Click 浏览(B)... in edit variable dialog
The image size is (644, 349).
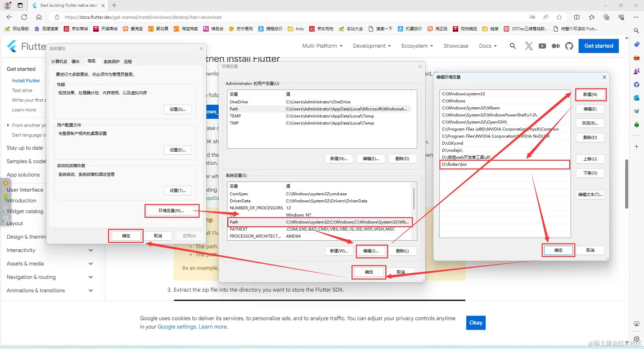tap(590, 123)
